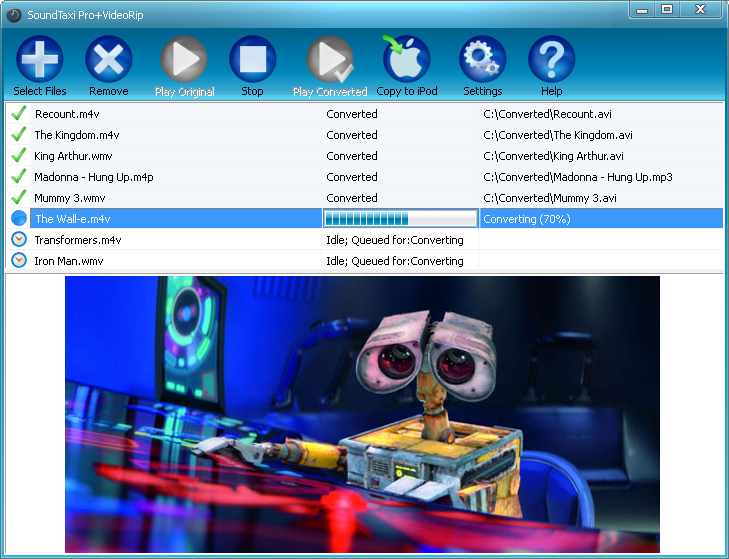Click the converting status icon for The Wall-e.m4v
729x559 pixels.
click(18, 219)
